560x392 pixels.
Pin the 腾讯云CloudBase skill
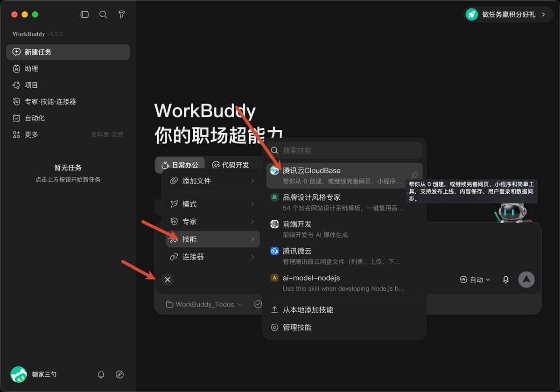(414, 175)
